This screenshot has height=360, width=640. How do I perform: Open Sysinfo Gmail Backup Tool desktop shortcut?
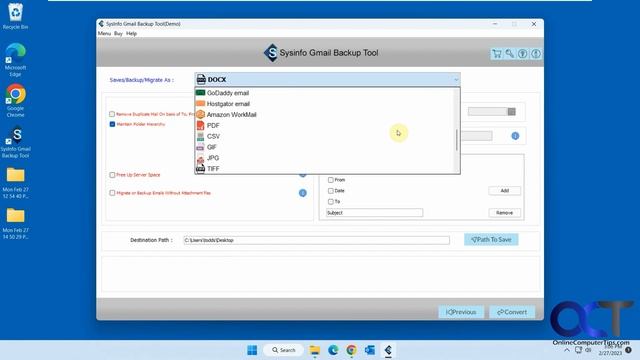pyautogui.click(x=16, y=142)
